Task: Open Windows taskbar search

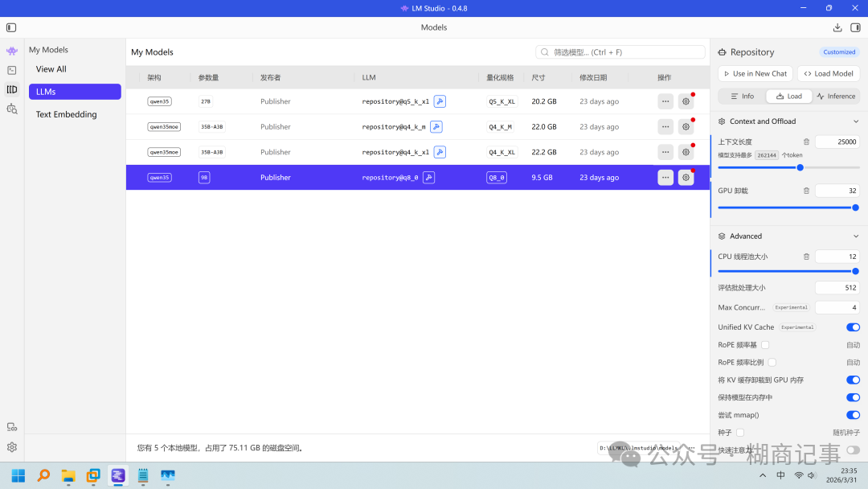Action: coord(43,475)
